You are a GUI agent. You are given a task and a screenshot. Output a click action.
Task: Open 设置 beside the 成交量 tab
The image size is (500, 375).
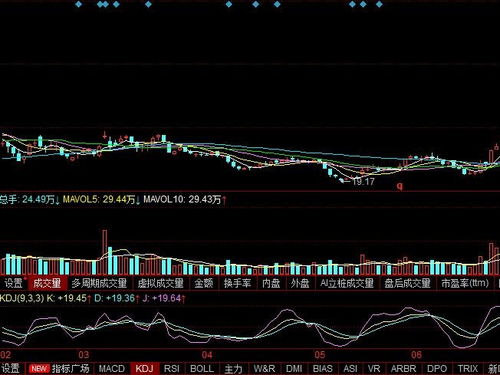click(13, 283)
